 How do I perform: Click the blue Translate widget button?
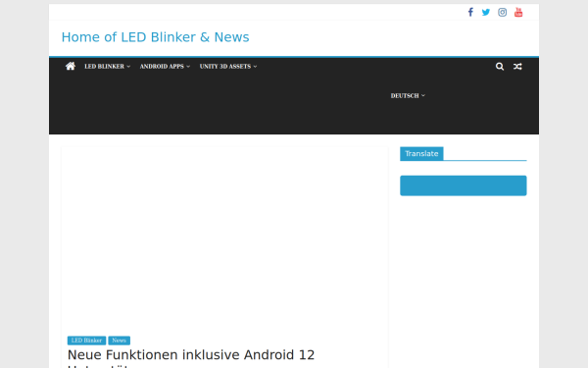464,185
